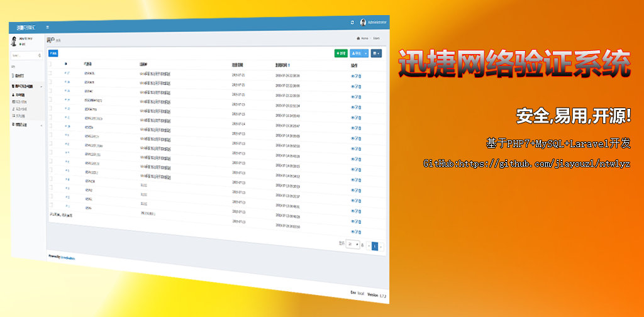Click the Administrator avatar in the top bar

363,22
